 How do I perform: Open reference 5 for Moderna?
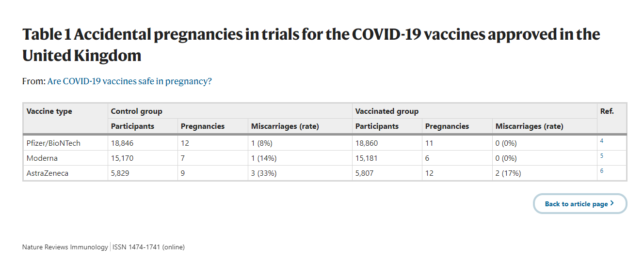(602, 156)
